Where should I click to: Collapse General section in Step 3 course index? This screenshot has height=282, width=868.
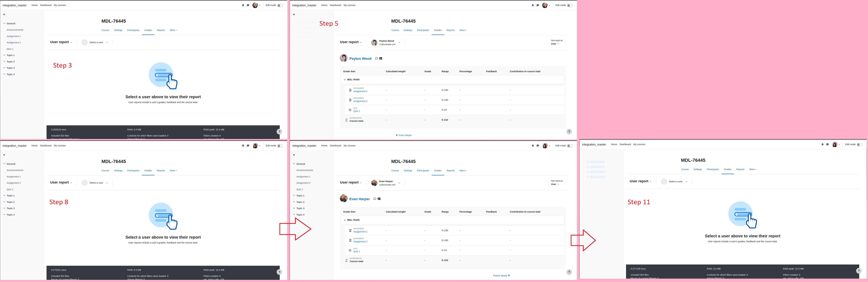(4, 24)
